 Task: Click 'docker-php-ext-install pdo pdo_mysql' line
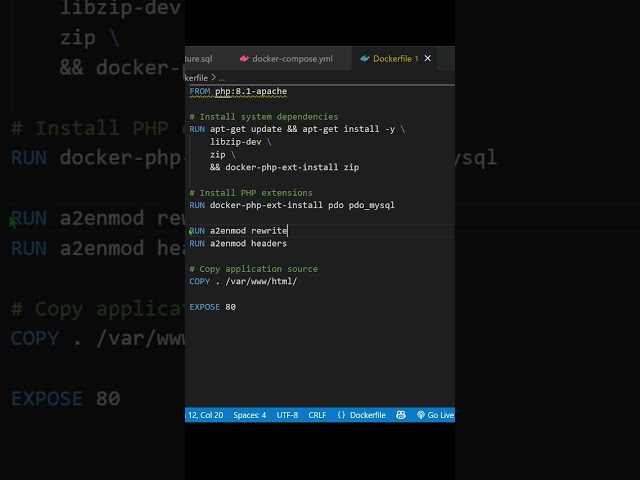click(292, 205)
